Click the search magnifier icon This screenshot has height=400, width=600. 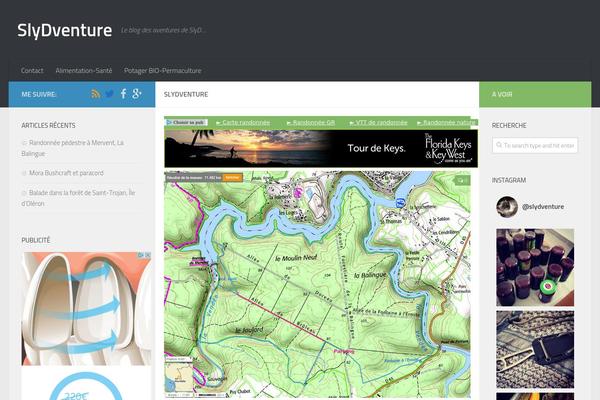pos(499,145)
